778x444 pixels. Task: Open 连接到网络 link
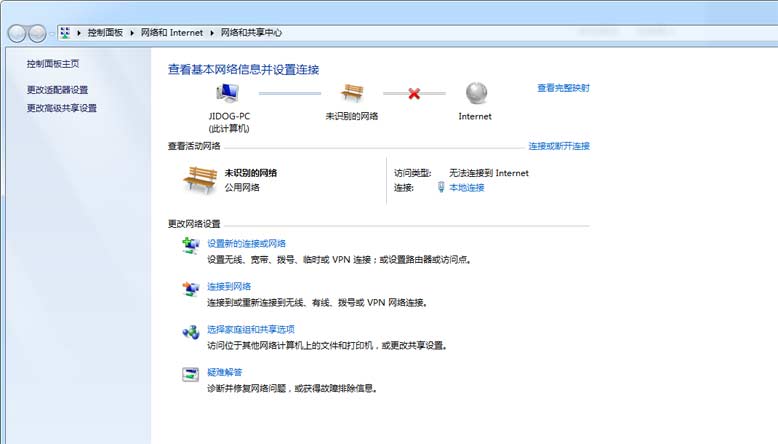coord(229,286)
